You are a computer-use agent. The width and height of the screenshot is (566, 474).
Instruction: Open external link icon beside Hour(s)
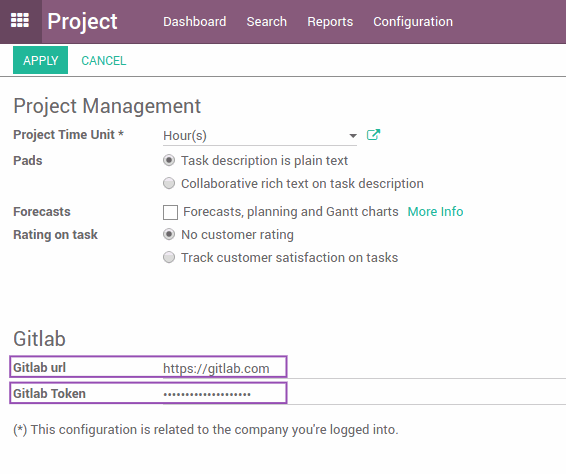[x=373, y=135]
